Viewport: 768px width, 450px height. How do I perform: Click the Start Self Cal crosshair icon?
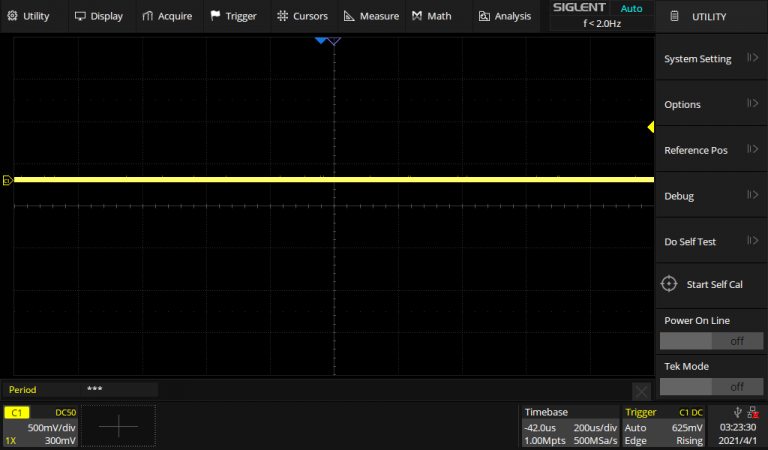tap(670, 285)
